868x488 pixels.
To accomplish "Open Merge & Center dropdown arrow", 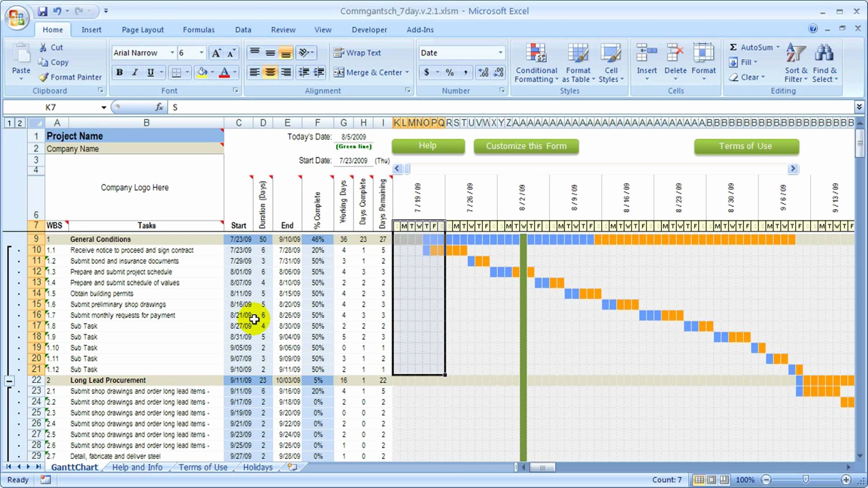I will (x=407, y=72).
